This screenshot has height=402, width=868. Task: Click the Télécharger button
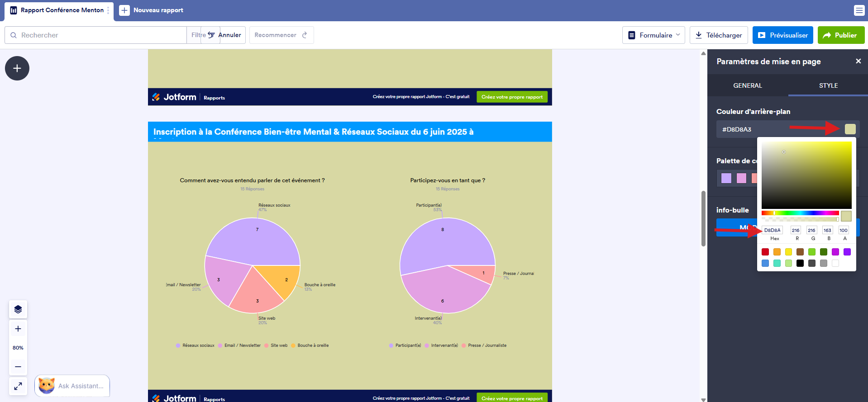tap(719, 35)
